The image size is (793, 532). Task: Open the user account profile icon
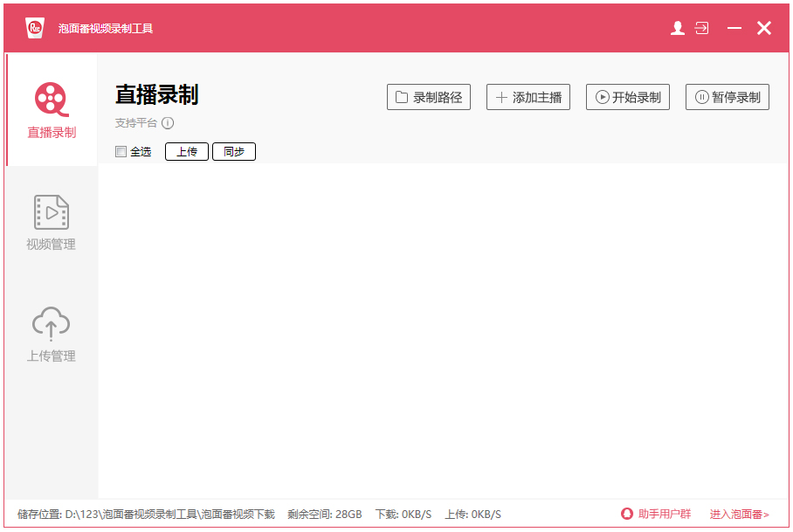(x=677, y=28)
